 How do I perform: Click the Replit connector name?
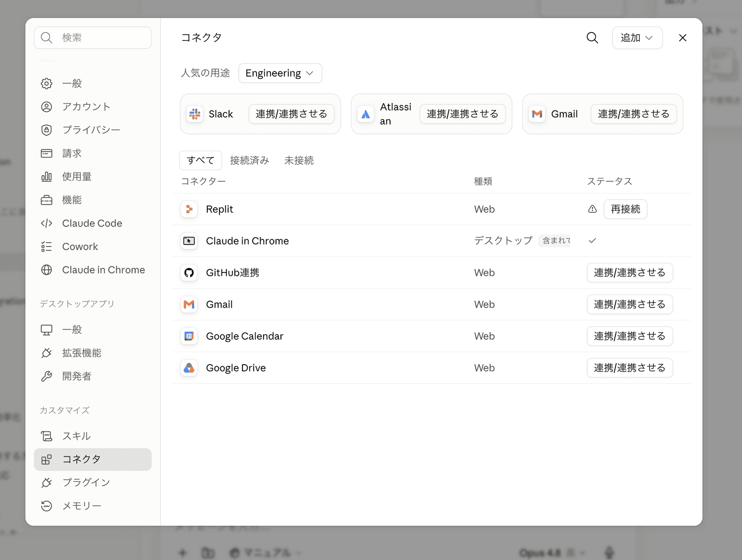click(219, 209)
